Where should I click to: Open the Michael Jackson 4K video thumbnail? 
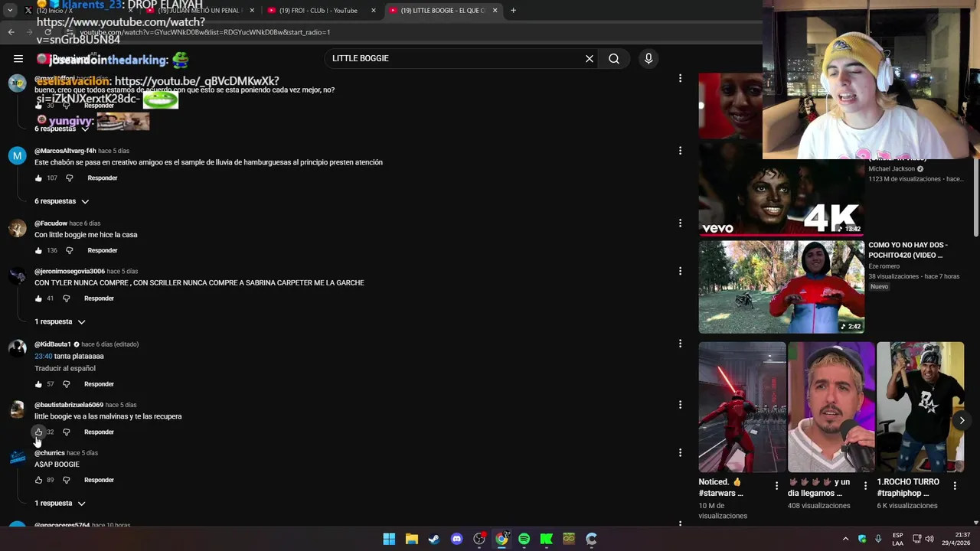tap(781, 189)
